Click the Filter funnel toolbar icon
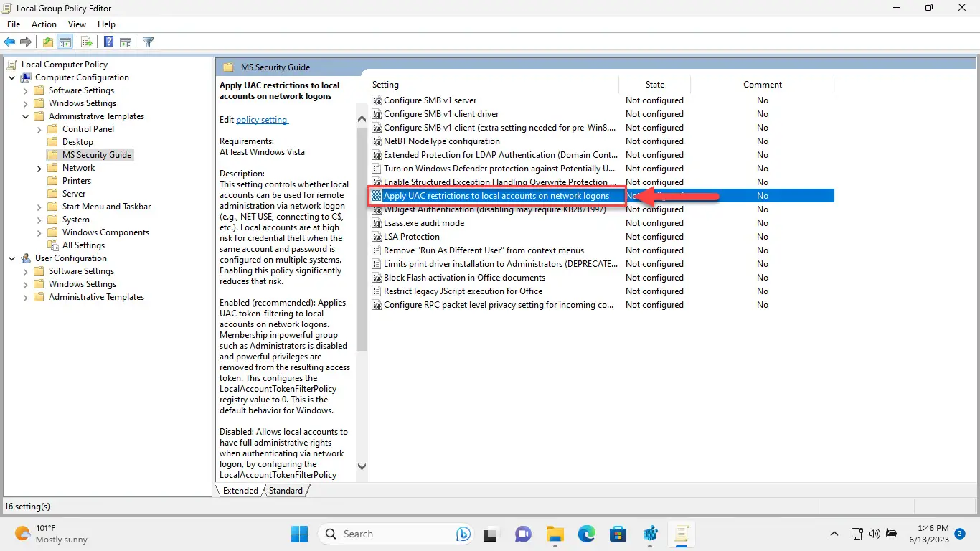Viewport: 980px width, 551px height. point(149,42)
